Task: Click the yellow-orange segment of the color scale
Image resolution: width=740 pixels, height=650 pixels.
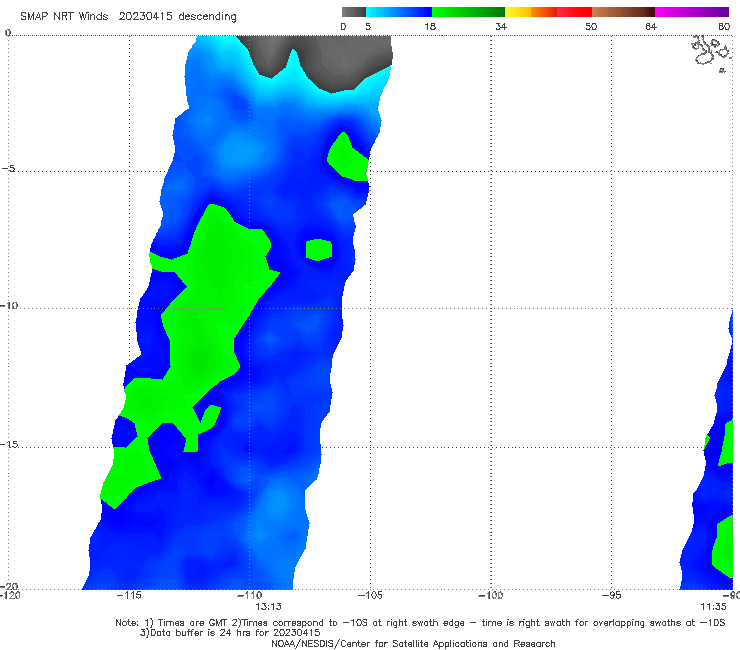Action: click(x=530, y=12)
